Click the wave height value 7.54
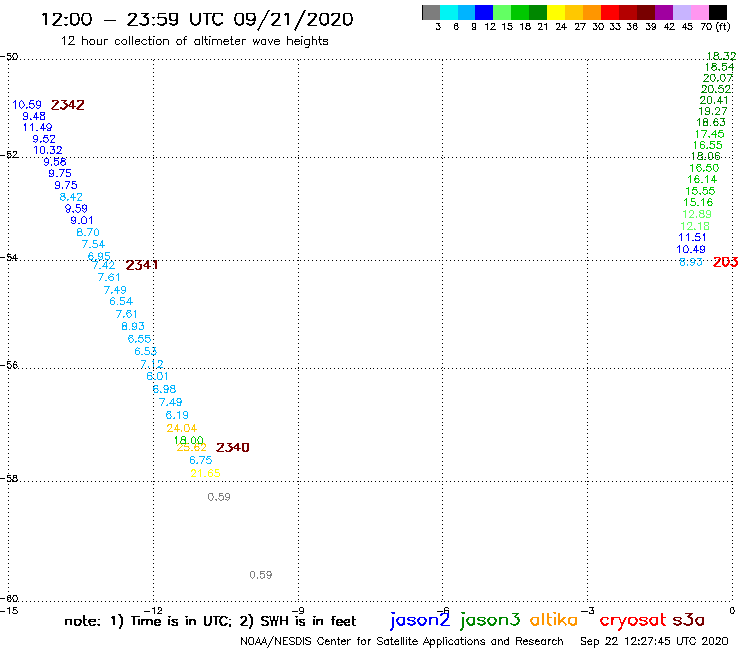This screenshot has width=740, height=650. 93,244
